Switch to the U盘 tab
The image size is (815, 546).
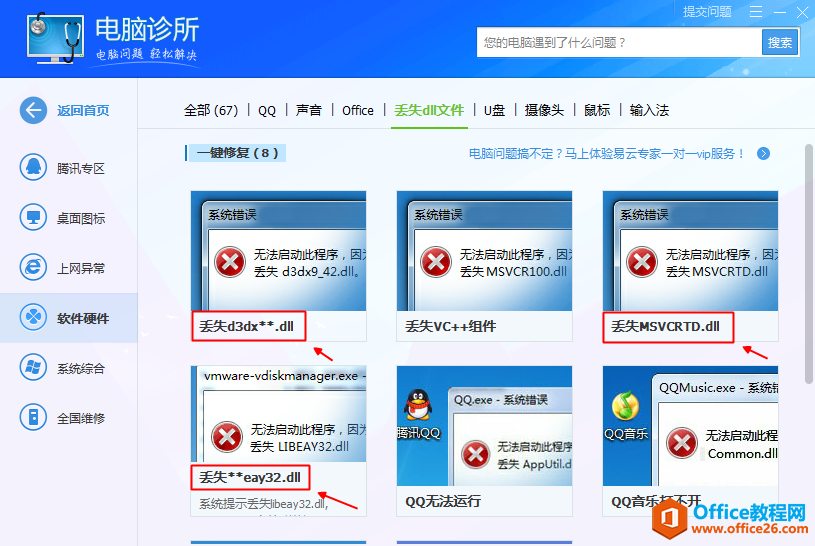coord(494,110)
